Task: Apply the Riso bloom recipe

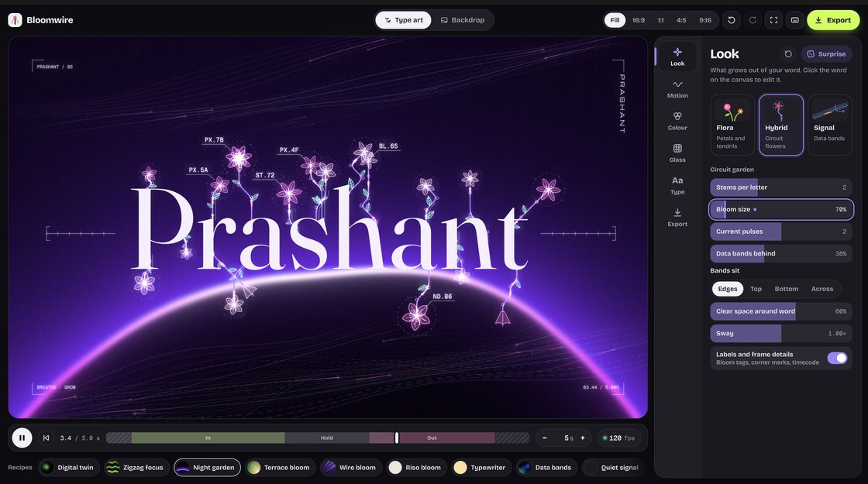Action: [x=417, y=468]
